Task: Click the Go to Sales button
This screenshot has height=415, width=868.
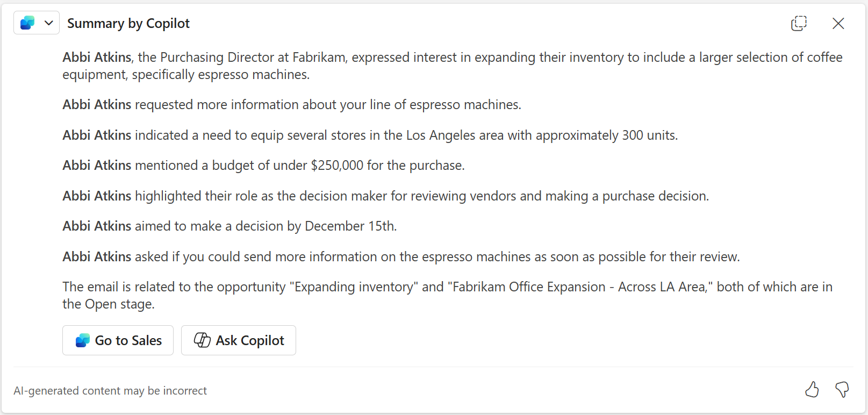Action: click(x=118, y=340)
